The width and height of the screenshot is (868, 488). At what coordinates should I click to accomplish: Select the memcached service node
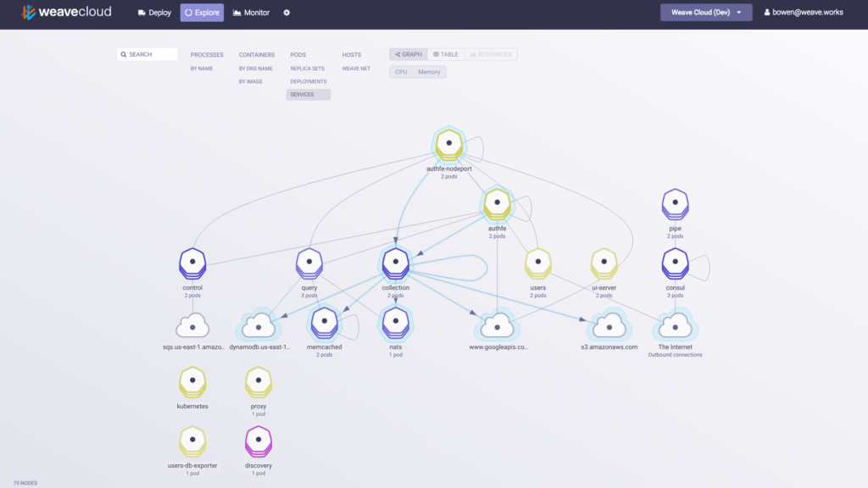(x=325, y=323)
